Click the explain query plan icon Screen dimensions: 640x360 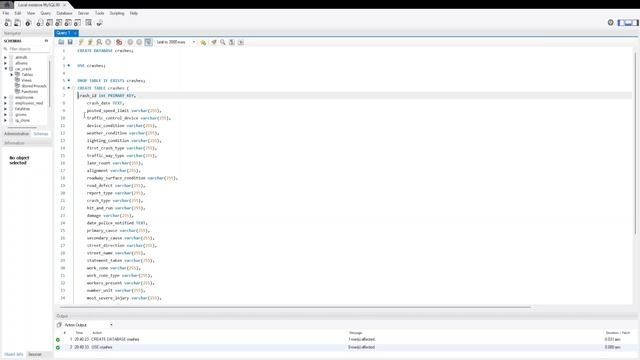tap(99, 42)
